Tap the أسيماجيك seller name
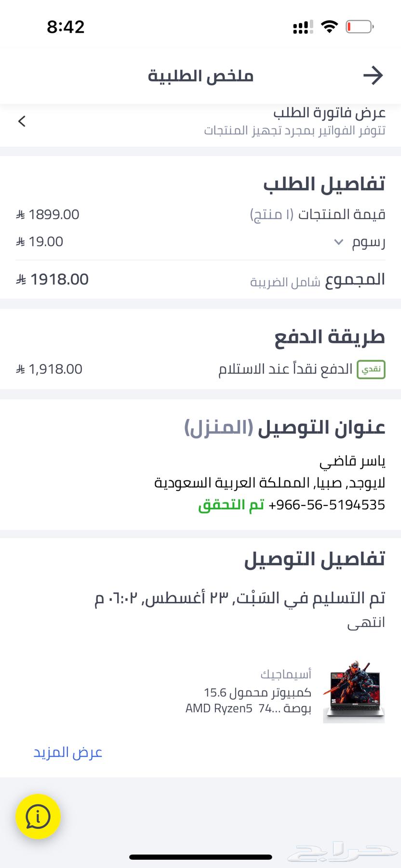401x868 pixels. (x=286, y=674)
